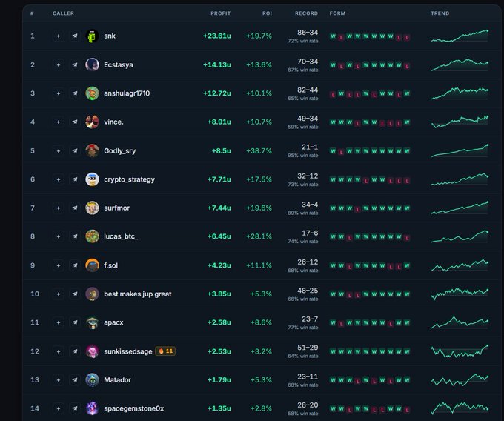Open the Telegram icon in Godly_sry's row

tap(75, 150)
